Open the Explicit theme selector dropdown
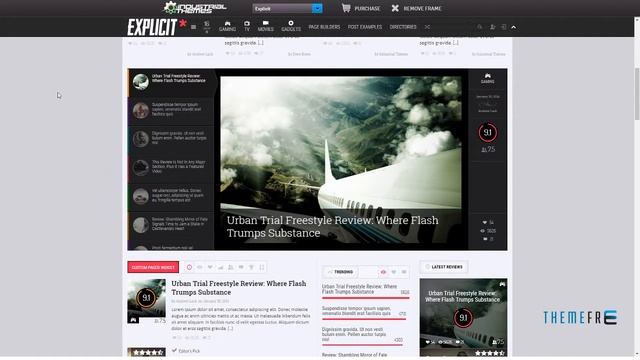The width and height of the screenshot is (640, 360). pyautogui.click(x=287, y=8)
